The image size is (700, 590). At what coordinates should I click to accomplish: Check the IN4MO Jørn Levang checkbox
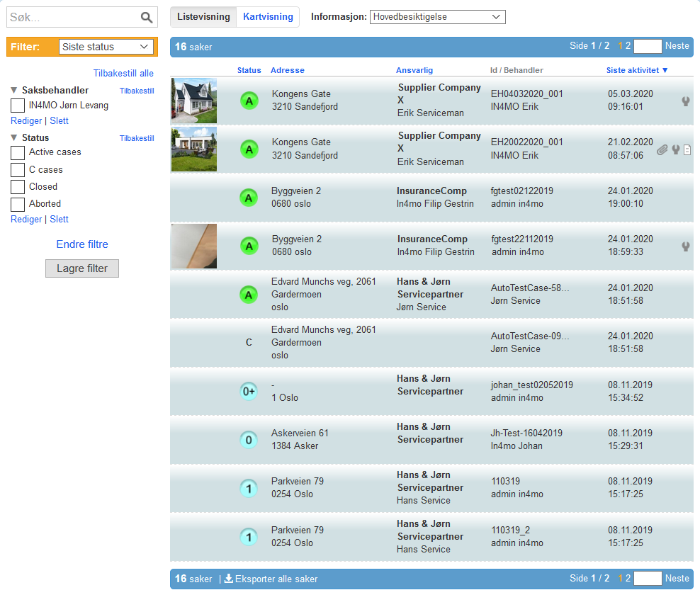click(x=18, y=106)
